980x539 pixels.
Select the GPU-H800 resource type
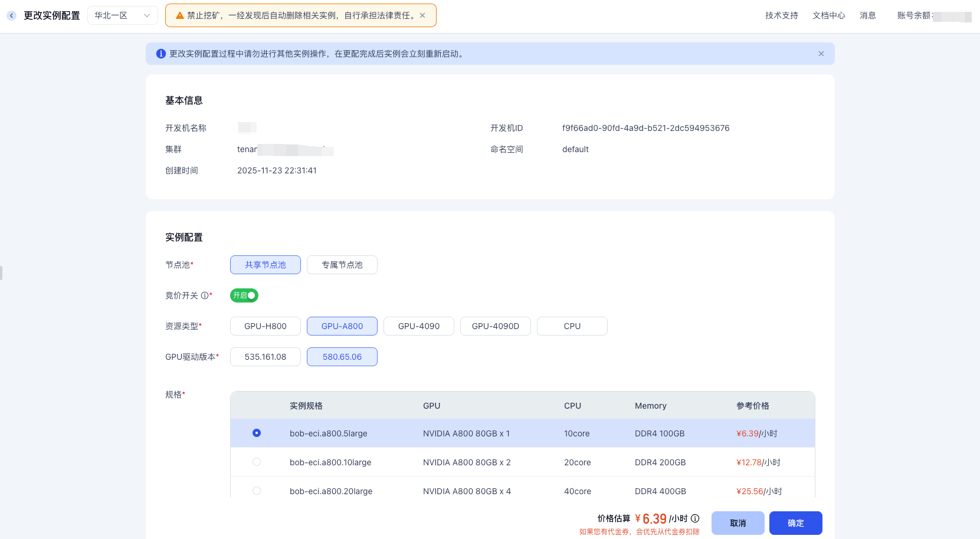pyautogui.click(x=265, y=326)
